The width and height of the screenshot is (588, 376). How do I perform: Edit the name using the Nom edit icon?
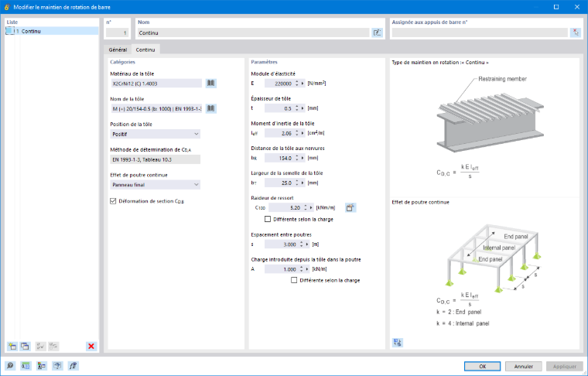(377, 33)
